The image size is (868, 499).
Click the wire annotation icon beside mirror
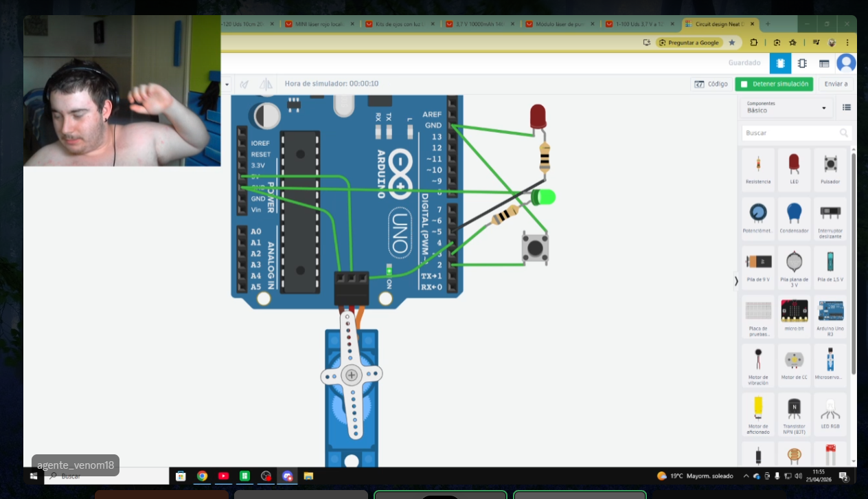244,84
